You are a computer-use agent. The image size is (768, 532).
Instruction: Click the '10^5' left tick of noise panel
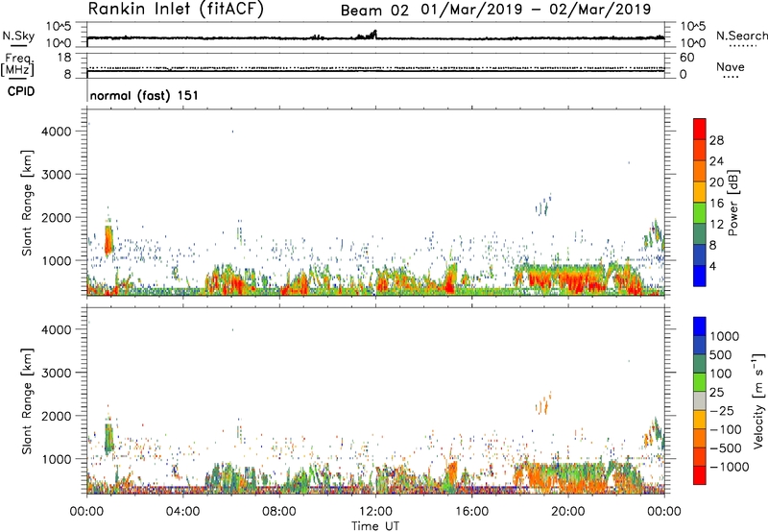pyautogui.click(x=59, y=27)
